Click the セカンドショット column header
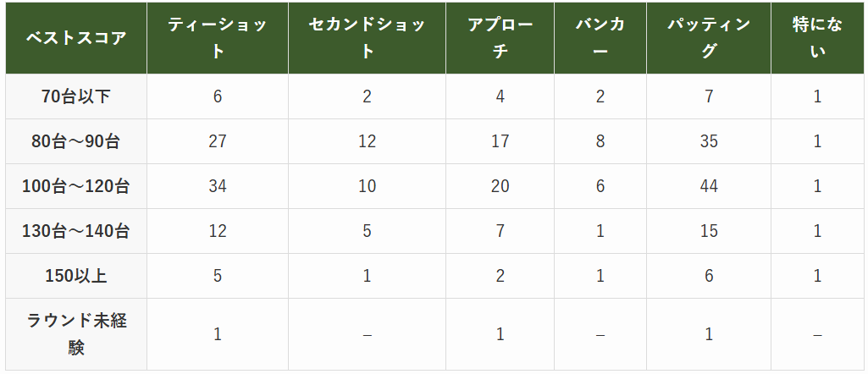Viewport: 868px width, 374px height. (367, 38)
